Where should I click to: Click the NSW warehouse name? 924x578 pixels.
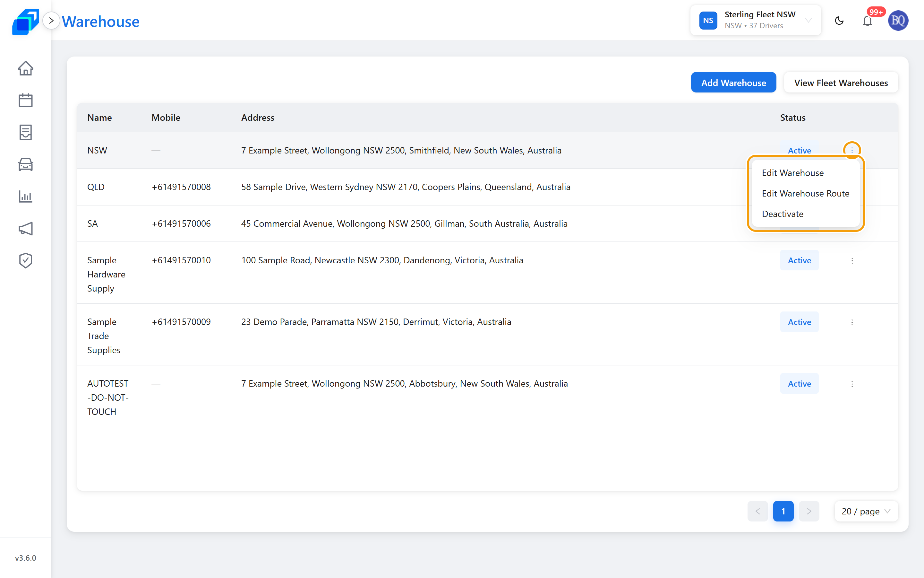click(x=97, y=150)
